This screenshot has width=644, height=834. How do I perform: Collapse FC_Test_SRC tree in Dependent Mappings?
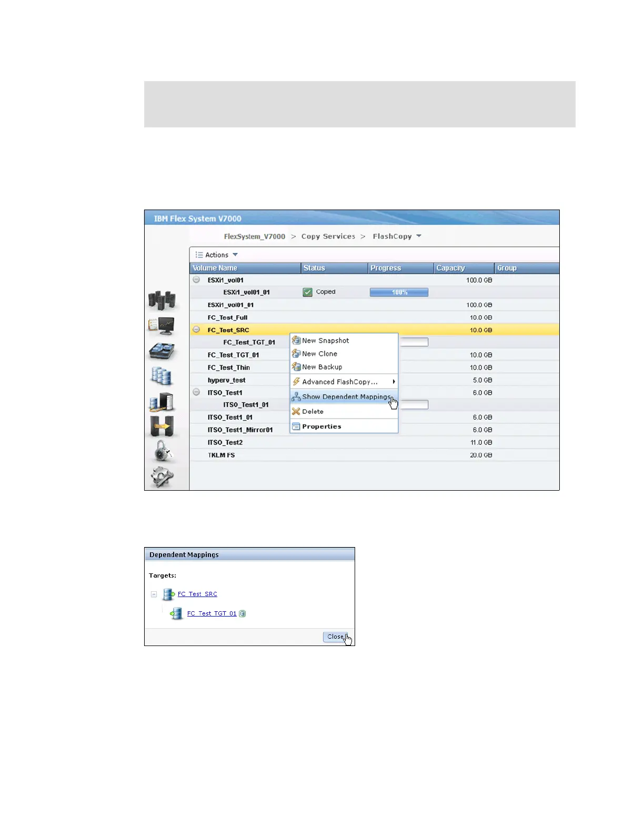pyautogui.click(x=154, y=594)
